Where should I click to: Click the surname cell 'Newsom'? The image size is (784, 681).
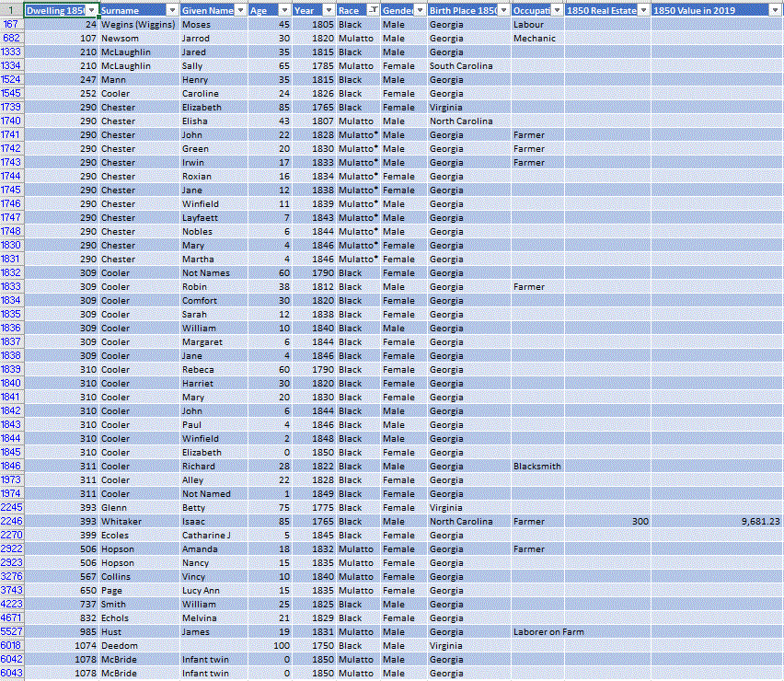click(x=139, y=39)
